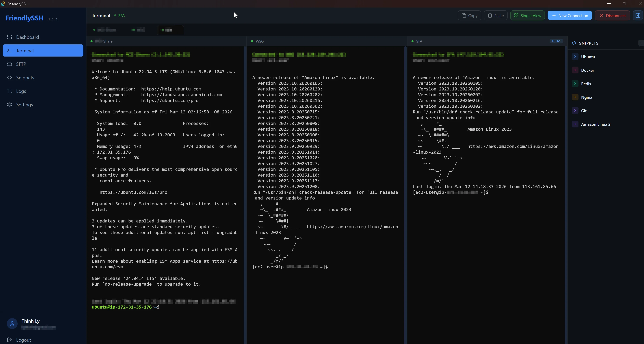Click 'Version 2023.9.20251208:' in the WSG pane
Image resolution: width=644 pixels, height=344 pixels.
click(x=289, y=187)
